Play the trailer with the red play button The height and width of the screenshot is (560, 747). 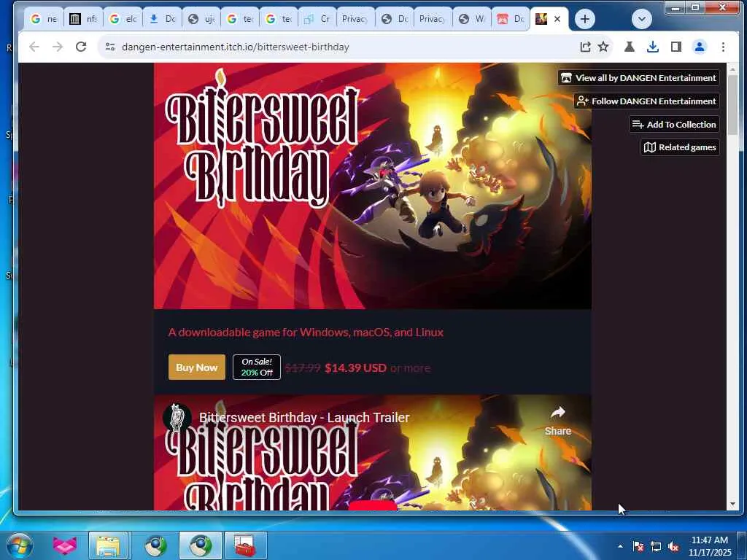(373, 505)
